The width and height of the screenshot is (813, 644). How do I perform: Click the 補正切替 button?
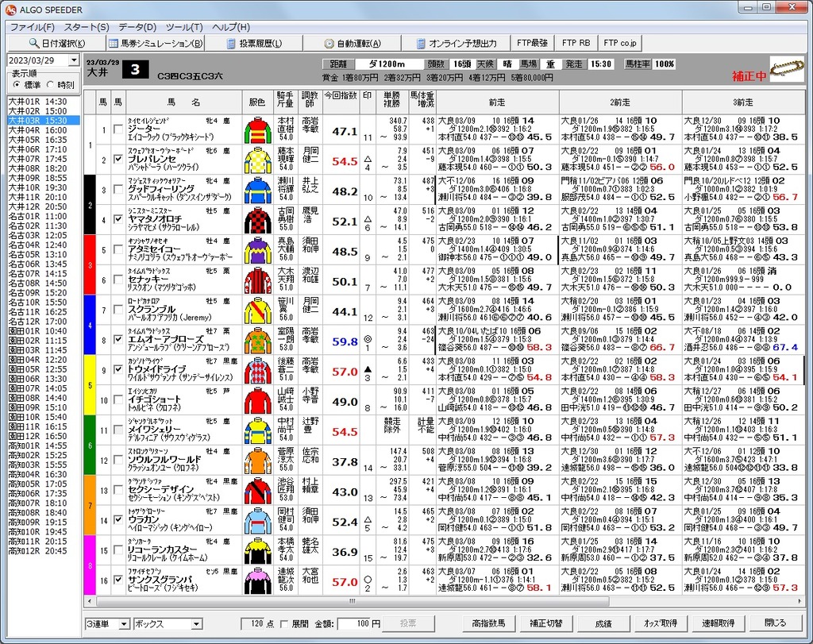[545, 623]
